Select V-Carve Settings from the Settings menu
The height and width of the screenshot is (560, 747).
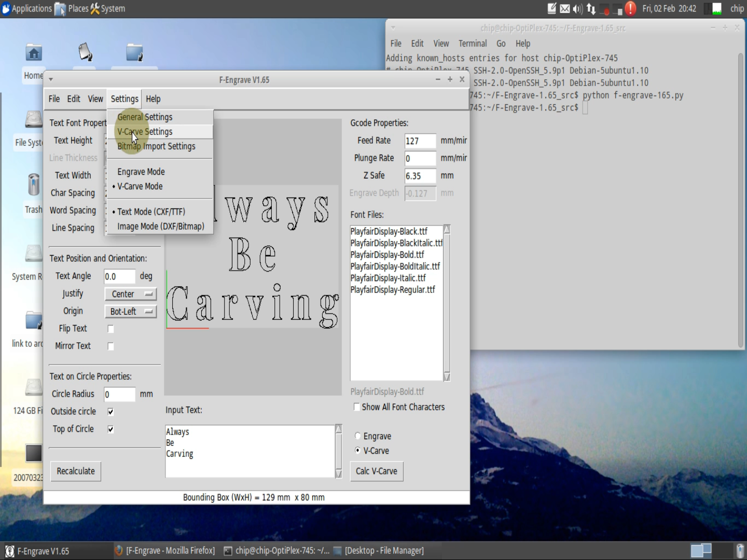(144, 132)
